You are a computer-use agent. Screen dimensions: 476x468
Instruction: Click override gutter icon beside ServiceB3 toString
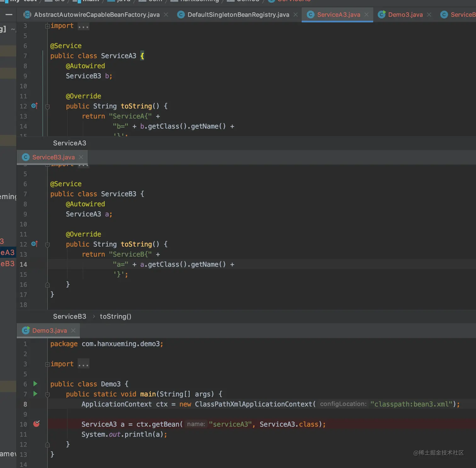click(35, 244)
